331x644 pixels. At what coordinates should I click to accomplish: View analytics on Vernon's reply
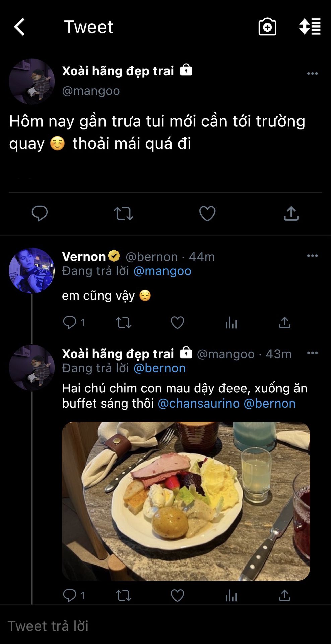231,323
